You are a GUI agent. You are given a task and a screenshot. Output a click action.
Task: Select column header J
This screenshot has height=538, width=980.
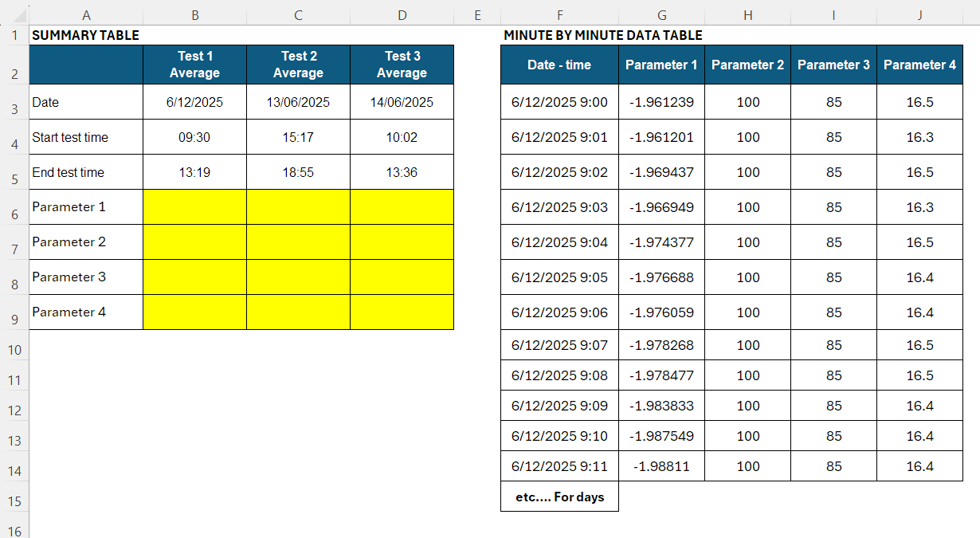[x=919, y=14]
